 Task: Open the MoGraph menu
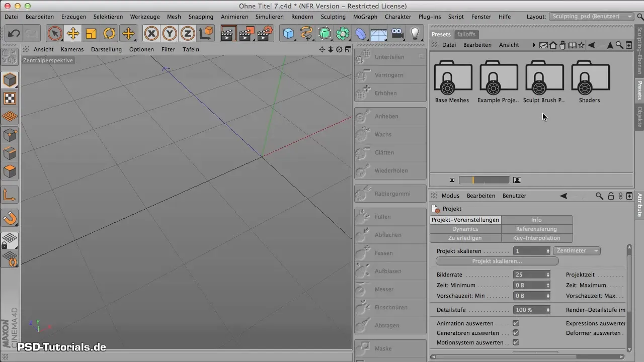pos(365,17)
